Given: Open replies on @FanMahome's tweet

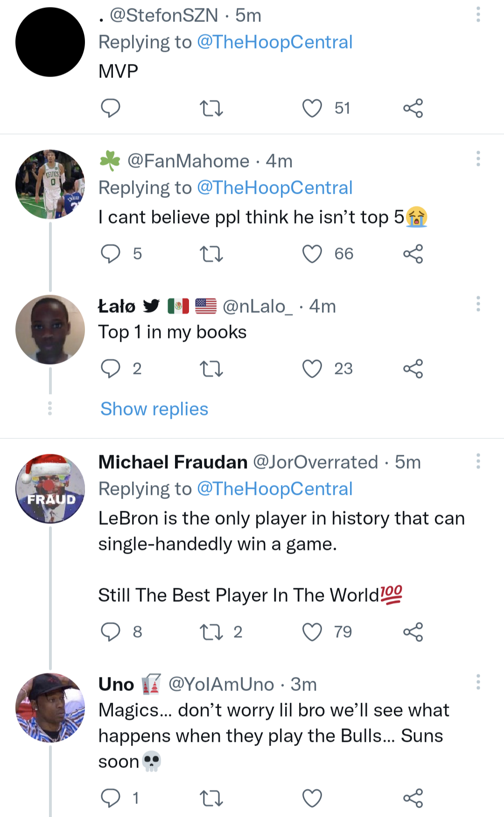Looking at the screenshot, I should 111,254.
